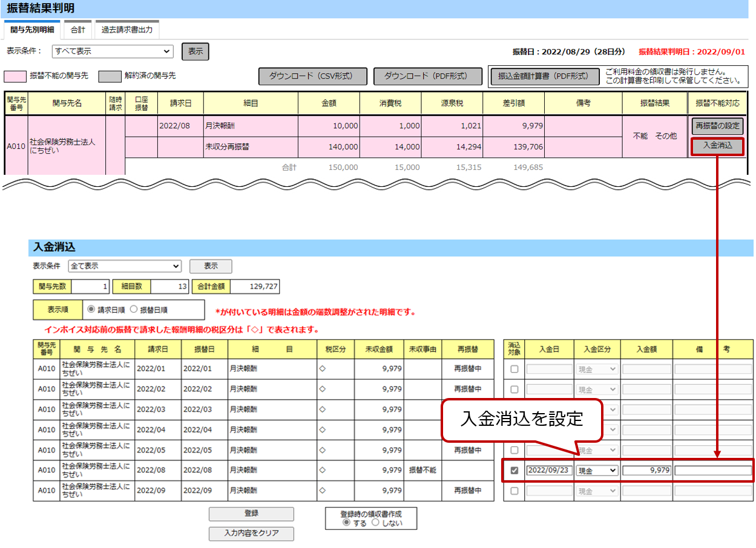Image resolution: width=756 pixels, height=548 pixels.
Task: Expand the enabled 現金 入金区分 dropdown
Action: click(x=597, y=471)
